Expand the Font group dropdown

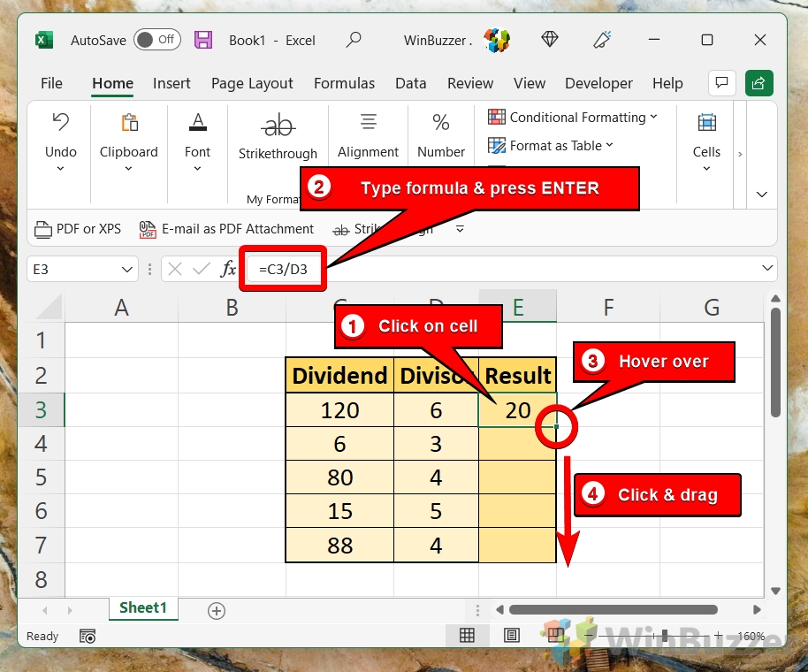click(197, 169)
